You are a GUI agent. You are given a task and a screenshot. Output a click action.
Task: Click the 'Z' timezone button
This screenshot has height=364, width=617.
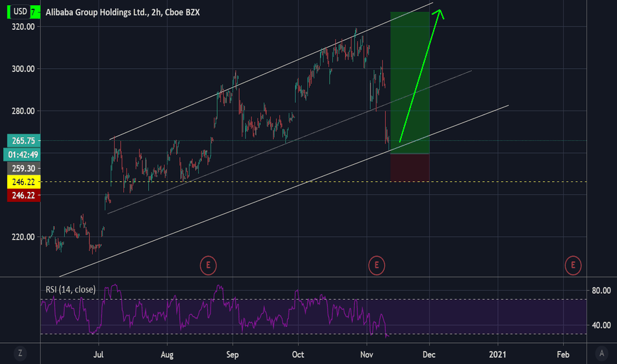[x=20, y=353]
